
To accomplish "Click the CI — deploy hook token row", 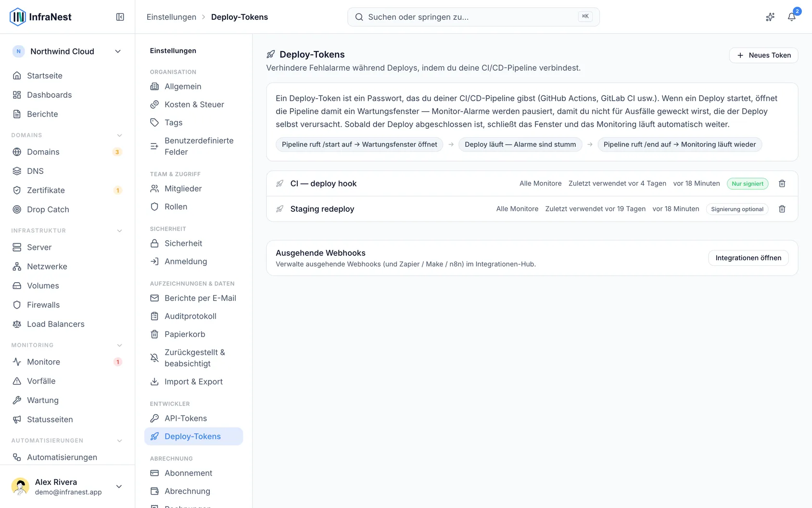I will (532, 183).
